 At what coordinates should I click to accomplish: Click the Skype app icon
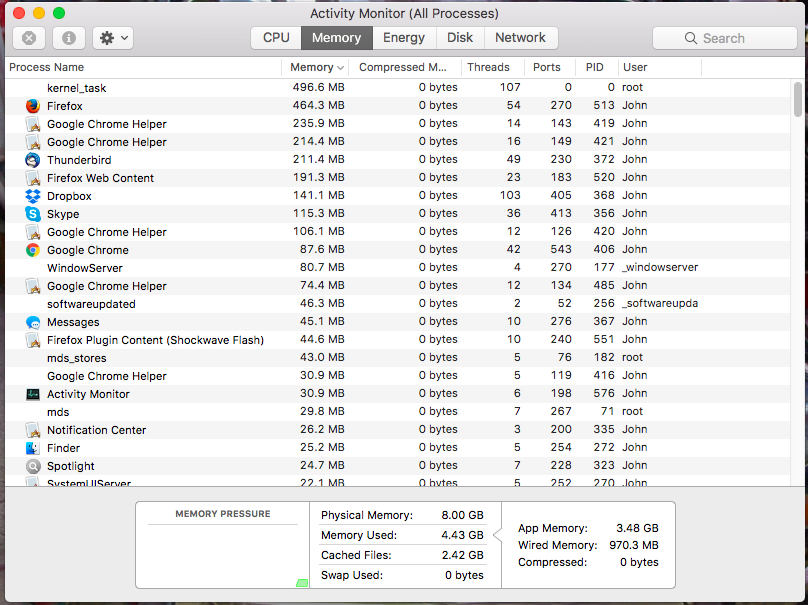click(33, 214)
